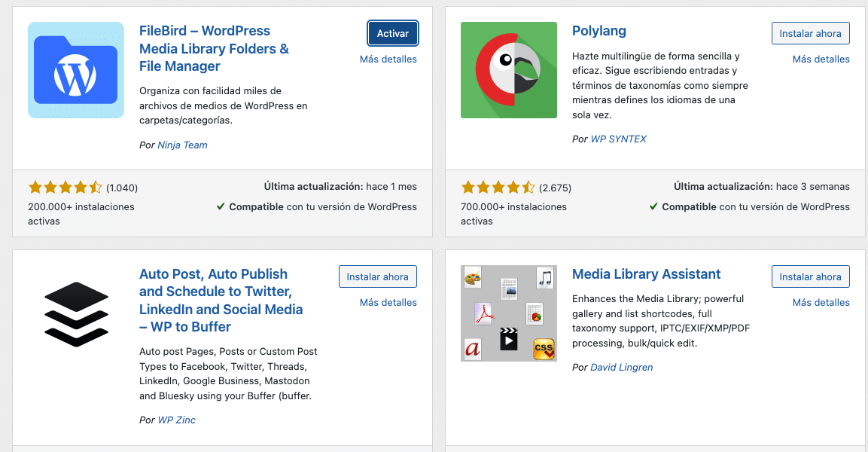This screenshot has width=868, height=452.
Task: Install the Polylang plugin now
Action: coord(810,34)
